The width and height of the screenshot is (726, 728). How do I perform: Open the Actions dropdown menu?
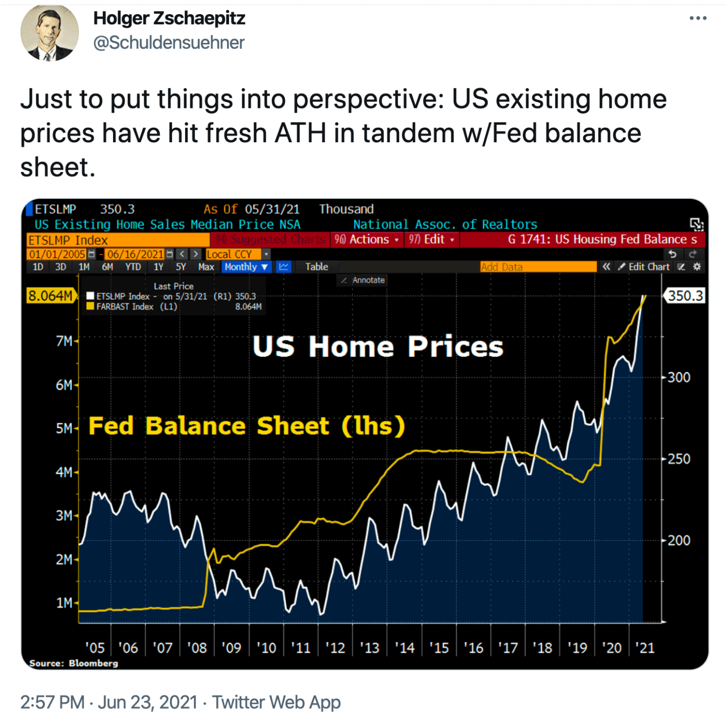click(x=367, y=240)
